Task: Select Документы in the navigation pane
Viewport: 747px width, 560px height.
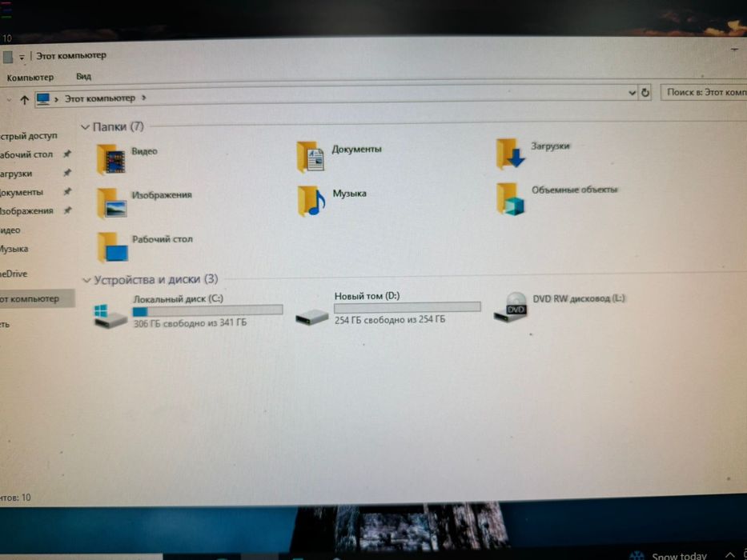Action: click(21, 192)
